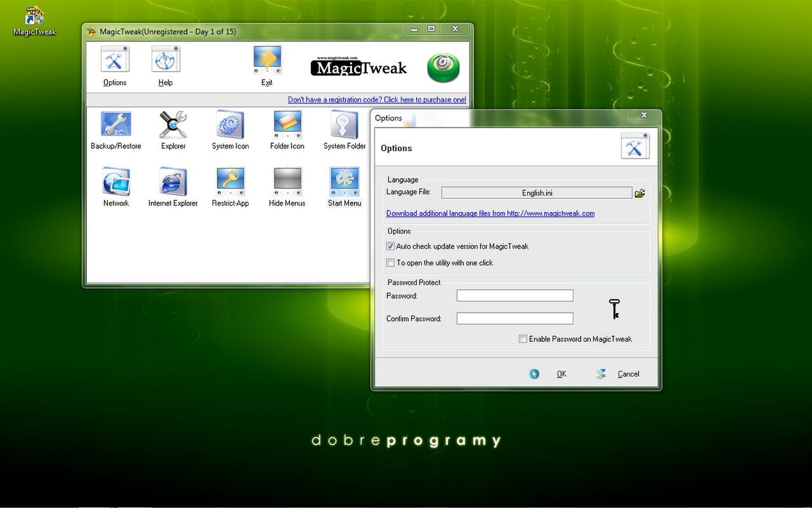Click into the Password field
This screenshot has height=508, width=812.
coord(514,296)
